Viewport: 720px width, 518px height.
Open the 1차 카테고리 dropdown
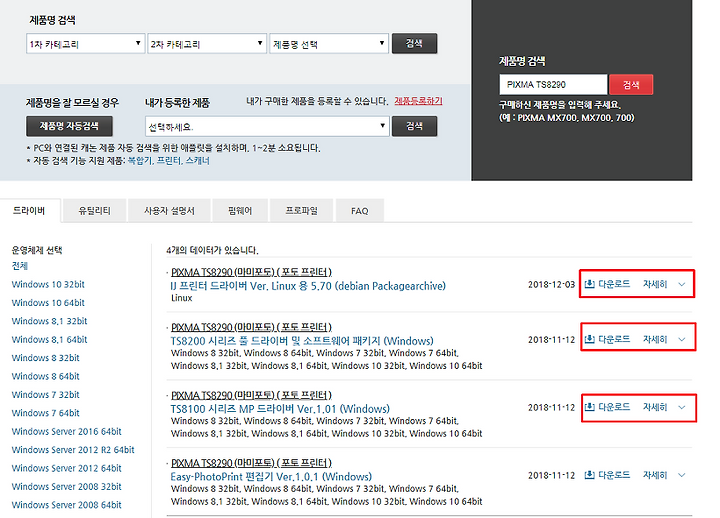point(85,44)
